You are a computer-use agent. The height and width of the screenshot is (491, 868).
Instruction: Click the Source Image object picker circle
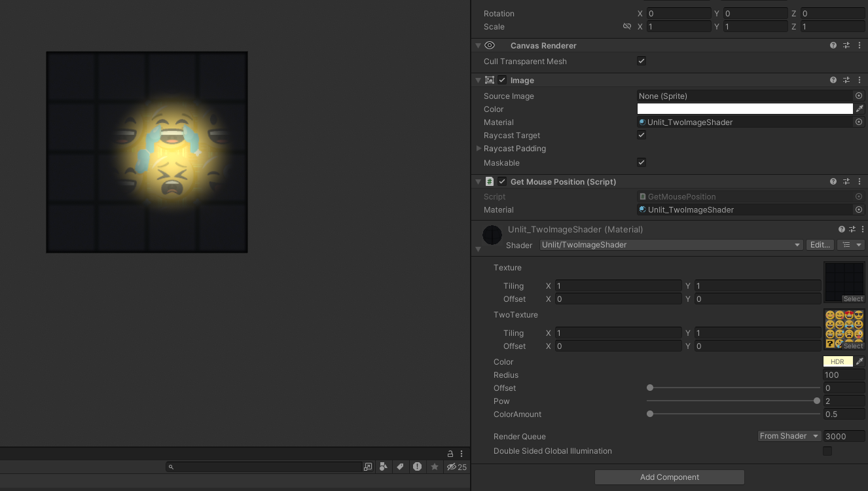[x=859, y=96]
